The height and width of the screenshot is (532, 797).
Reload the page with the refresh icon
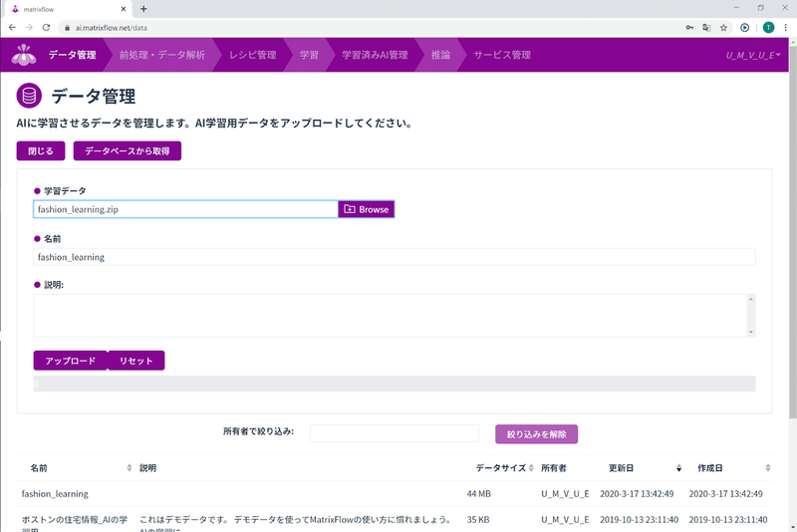click(x=46, y=28)
